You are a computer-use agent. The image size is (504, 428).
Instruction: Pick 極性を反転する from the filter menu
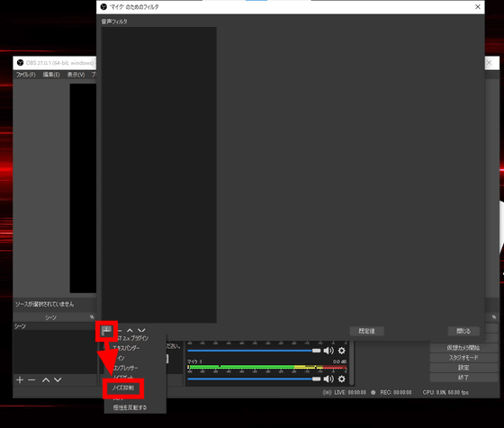[130, 407]
